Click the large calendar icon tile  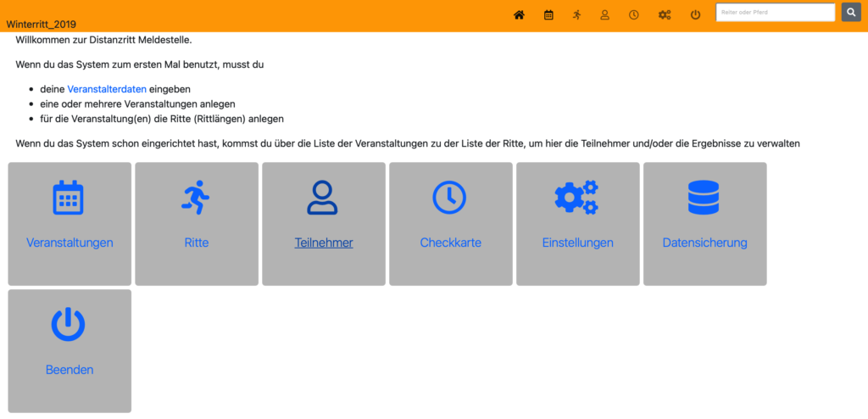click(x=70, y=198)
